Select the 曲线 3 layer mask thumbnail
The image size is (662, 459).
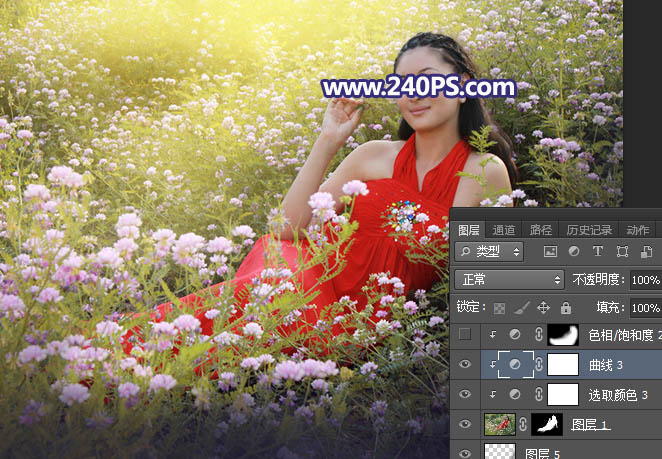point(560,365)
